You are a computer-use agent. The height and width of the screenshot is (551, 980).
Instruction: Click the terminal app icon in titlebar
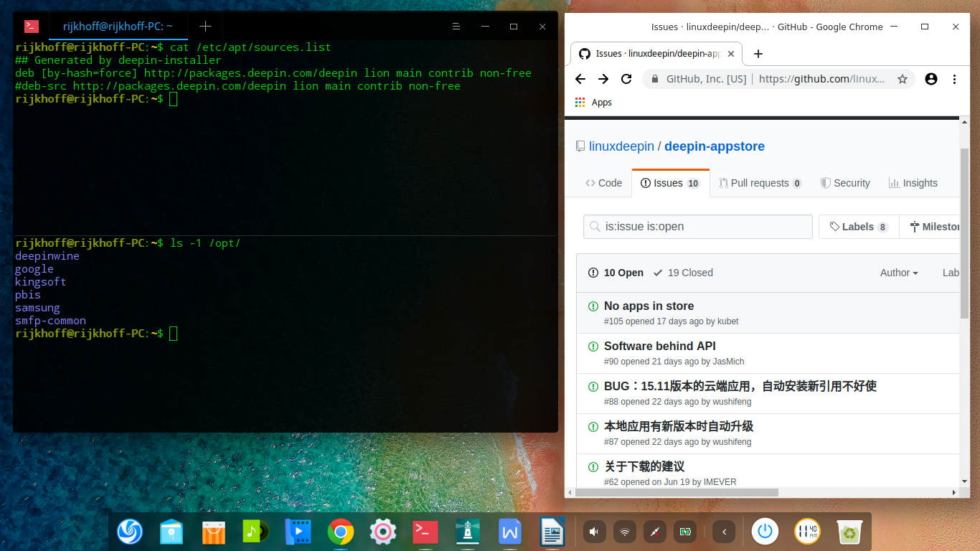32,27
